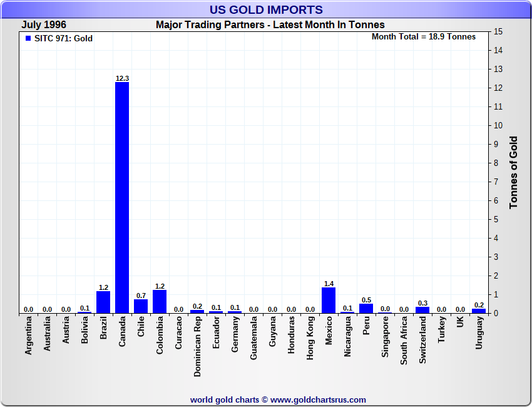Image resolution: width=532 pixels, height=407 pixels.
Task: Click the Month Total 18.9 Tonnes text
Action: click(x=424, y=37)
